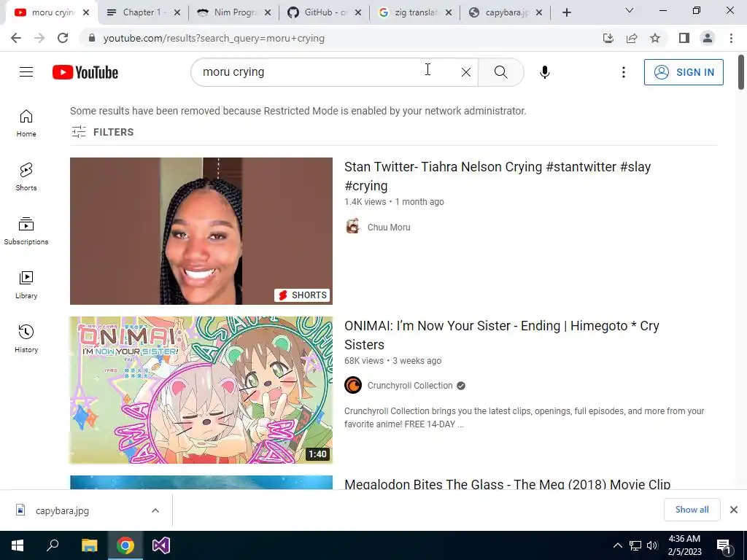Expand capybara.jpg download options arrow
The height and width of the screenshot is (560, 747).
coord(155,510)
